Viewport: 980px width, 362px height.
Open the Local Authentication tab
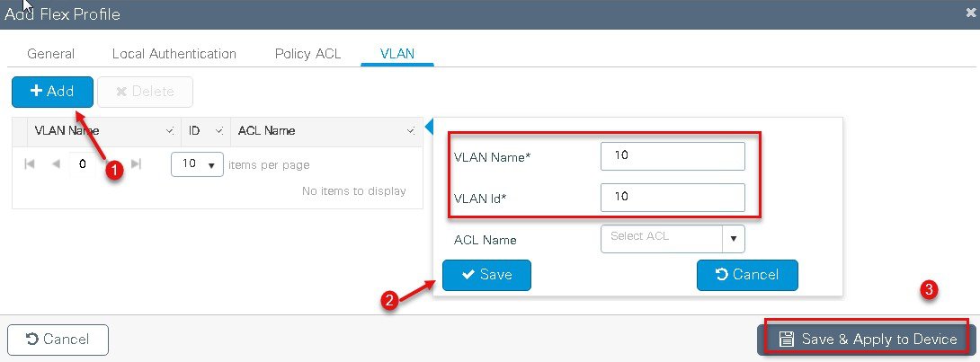[x=174, y=54]
